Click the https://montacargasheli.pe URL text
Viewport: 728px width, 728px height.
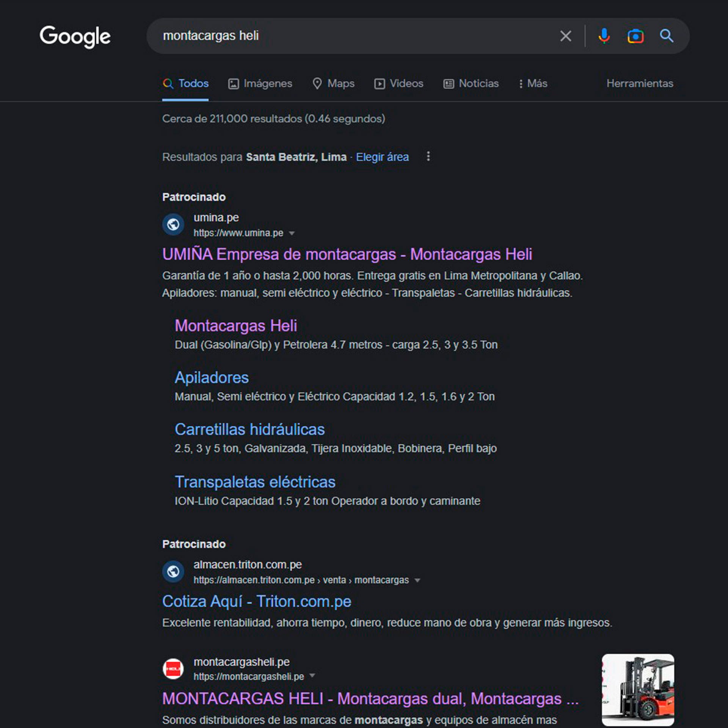coord(249,676)
